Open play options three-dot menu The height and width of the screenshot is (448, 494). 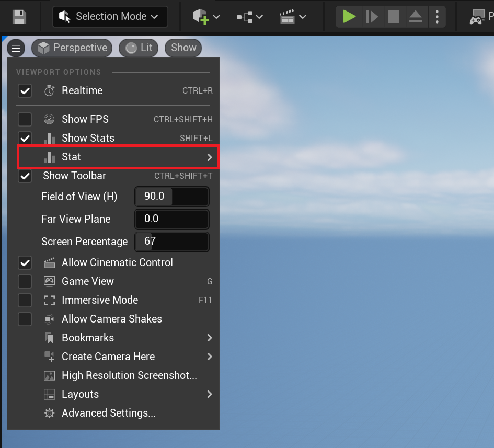[x=437, y=17]
